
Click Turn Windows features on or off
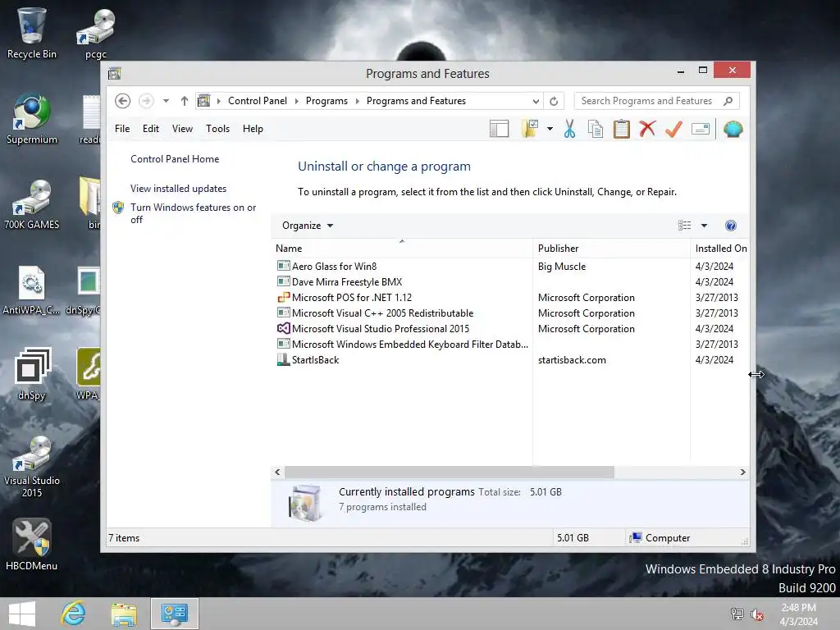tap(193, 213)
